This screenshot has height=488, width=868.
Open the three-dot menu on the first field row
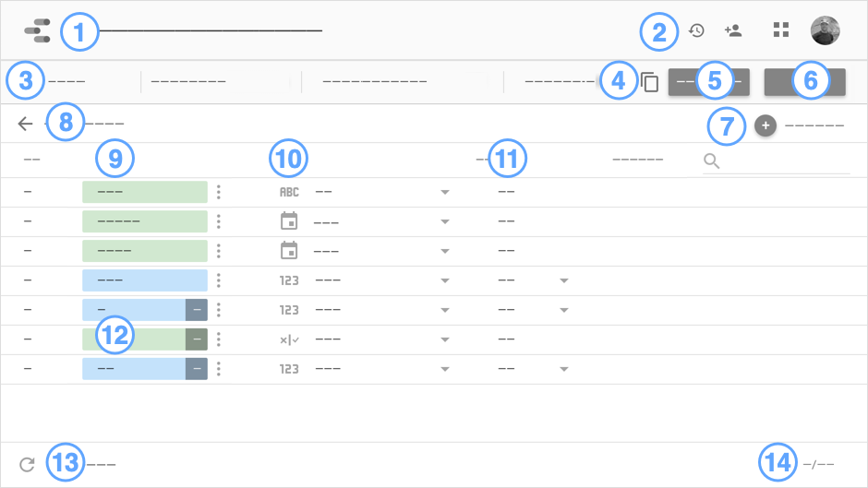(x=219, y=192)
